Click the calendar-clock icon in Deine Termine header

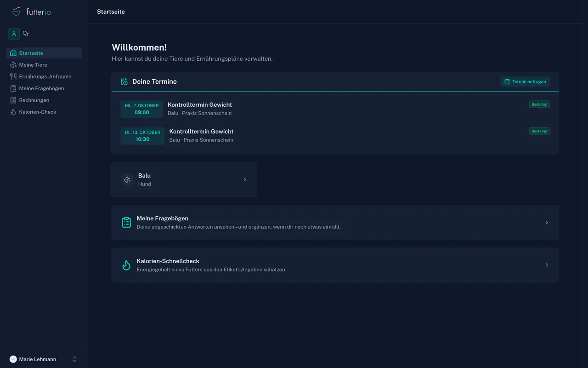(x=124, y=81)
